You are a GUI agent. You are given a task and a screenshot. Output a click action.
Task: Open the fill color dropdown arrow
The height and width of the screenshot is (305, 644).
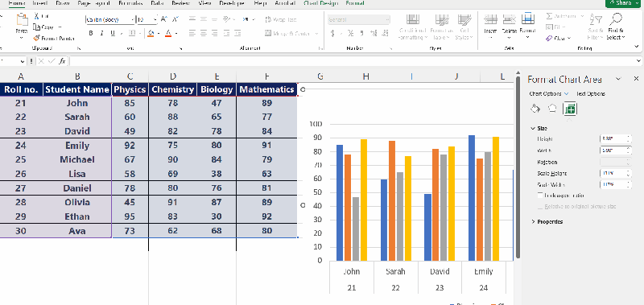pos(159,34)
